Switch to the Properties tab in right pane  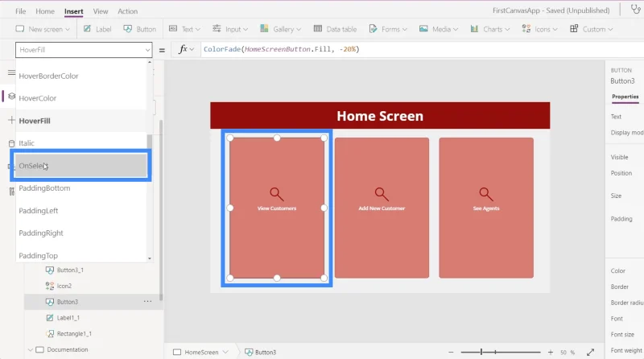[x=625, y=97]
